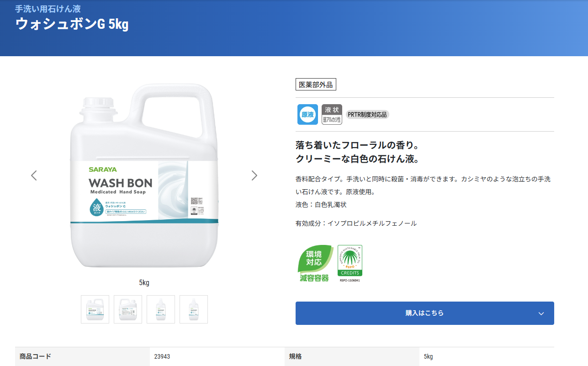Expand purchase options with the chevron arrow
This screenshot has width=588, height=366.
coord(541,313)
